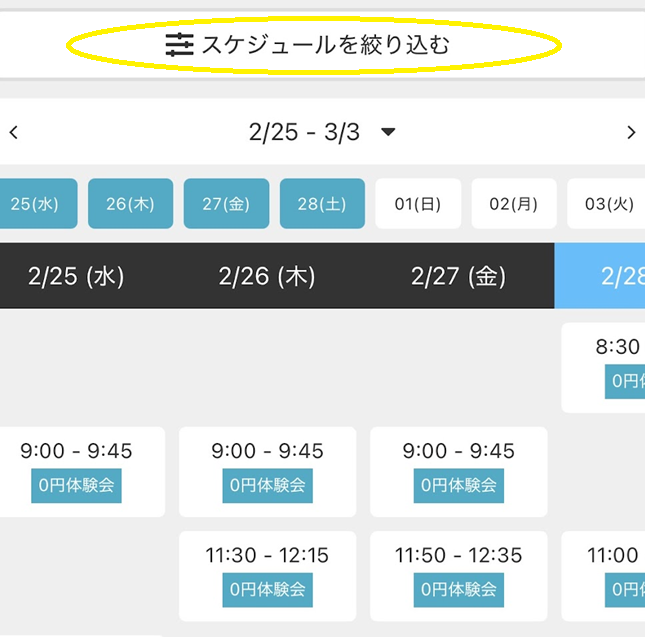The image size is (645, 637).
Task: Go to previous week arrow
Action: tap(14, 132)
